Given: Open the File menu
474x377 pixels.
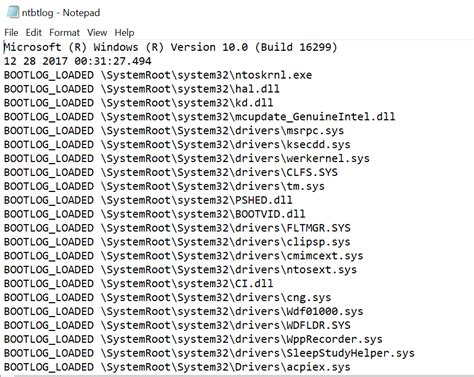Looking at the screenshot, I should (11, 33).
